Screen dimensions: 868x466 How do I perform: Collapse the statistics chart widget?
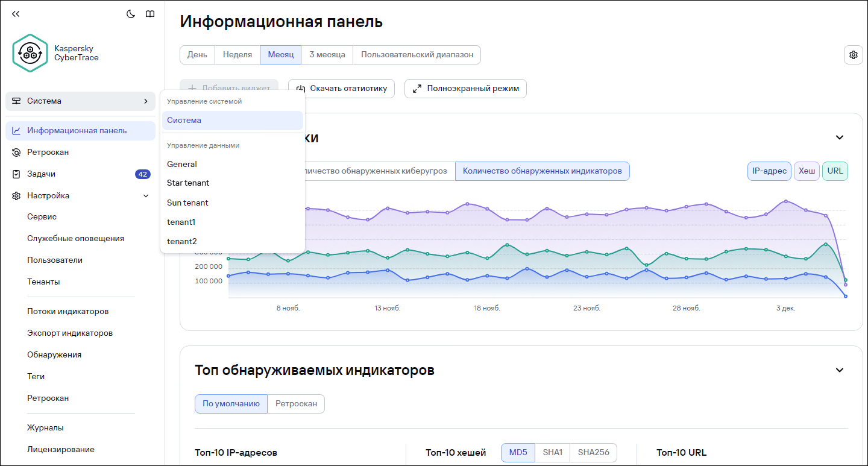pyautogui.click(x=839, y=137)
